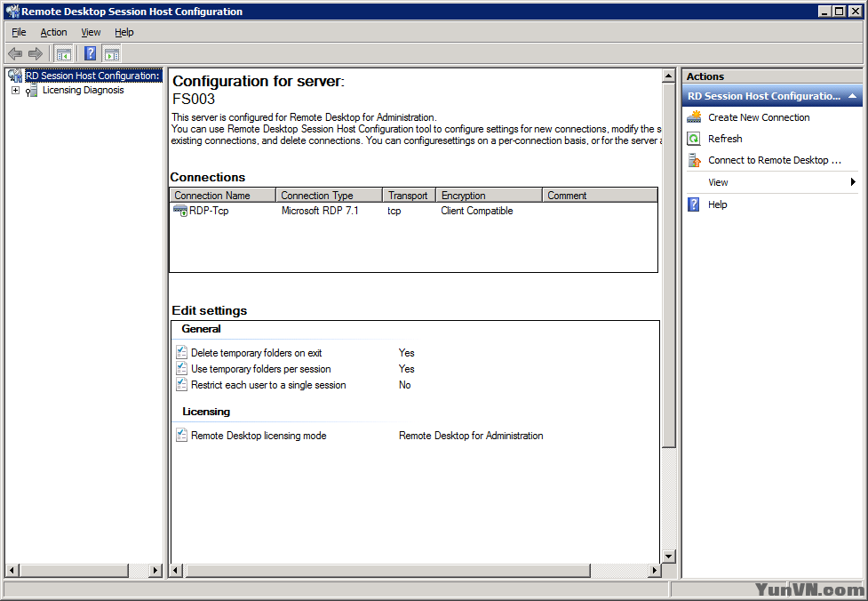This screenshot has width=868, height=601.
Task: Select the RDP-Tcp connection row
Action: (209, 212)
